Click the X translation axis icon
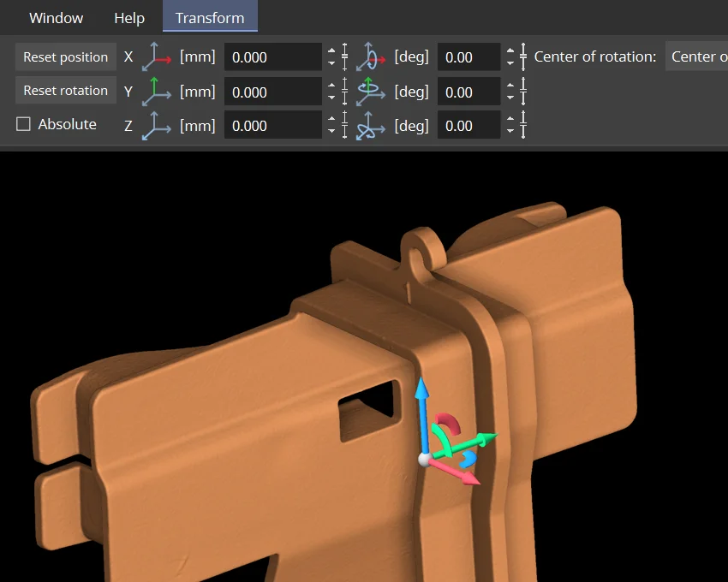 156,56
